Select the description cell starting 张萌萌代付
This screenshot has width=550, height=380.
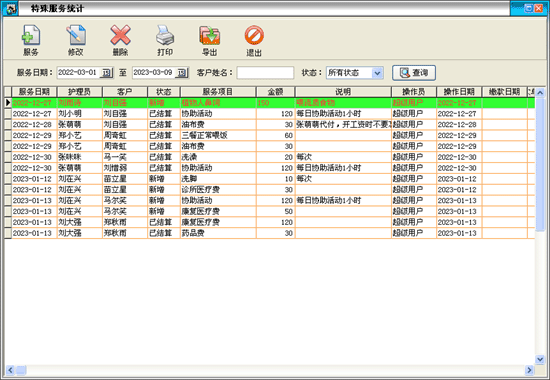click(x=343, y=125)
